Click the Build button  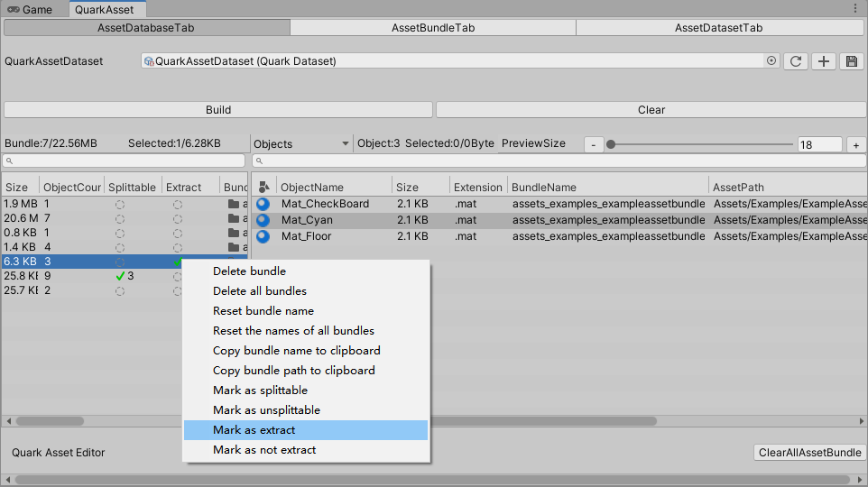pos(218,110)
